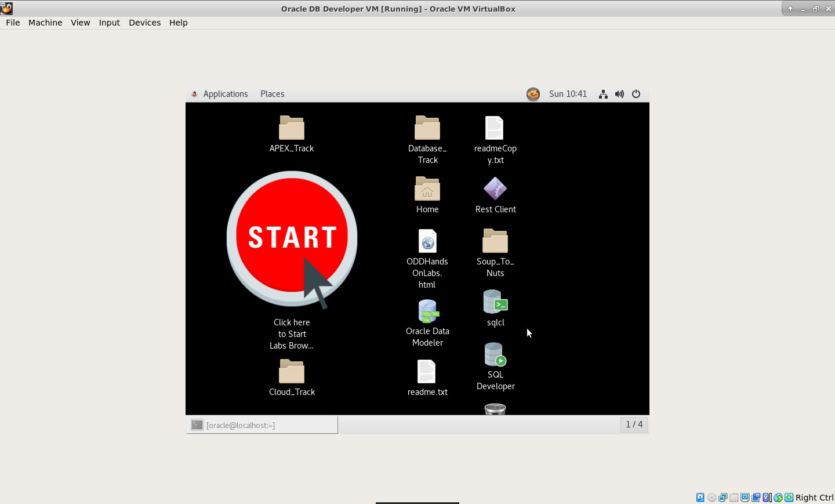Open the Database_Track folder
The height and width of the screenshot is (504, 835).
coord(427,128)
